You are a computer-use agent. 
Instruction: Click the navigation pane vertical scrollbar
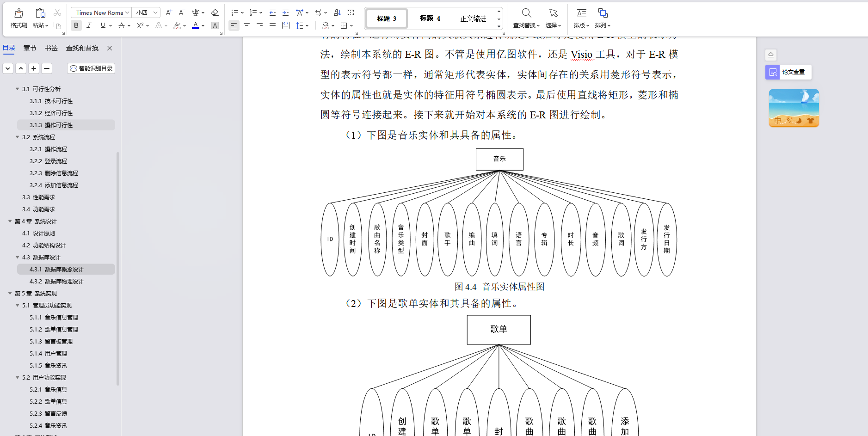(x=118, y=268)
